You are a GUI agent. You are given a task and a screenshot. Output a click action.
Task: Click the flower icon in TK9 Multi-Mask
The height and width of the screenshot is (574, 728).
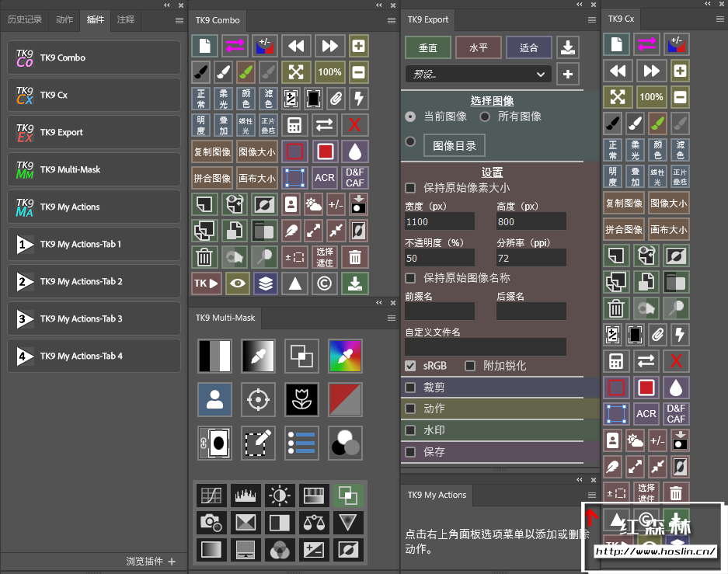301,399
